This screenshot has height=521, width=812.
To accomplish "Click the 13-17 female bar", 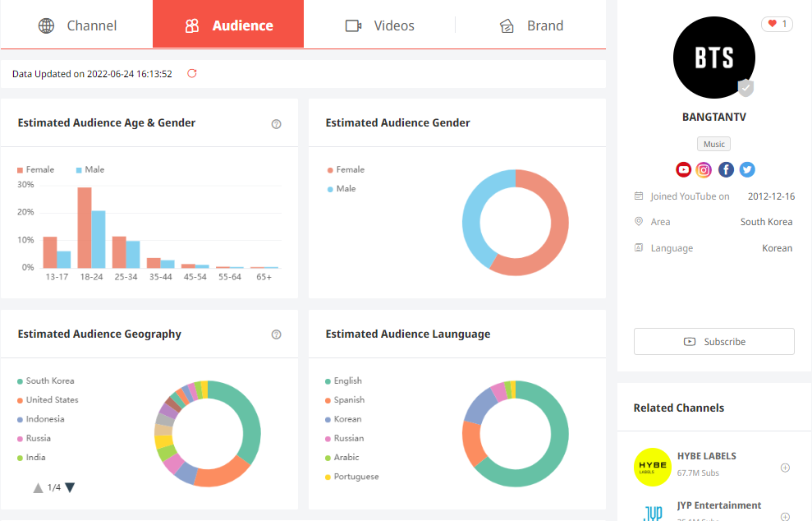I will (x=50, y=252).
